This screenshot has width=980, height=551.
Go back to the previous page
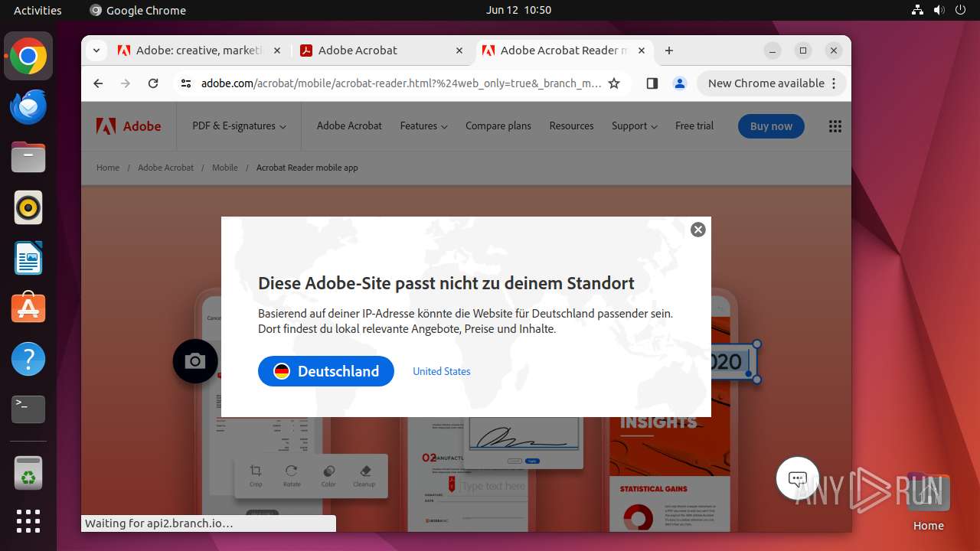(98, 83)
